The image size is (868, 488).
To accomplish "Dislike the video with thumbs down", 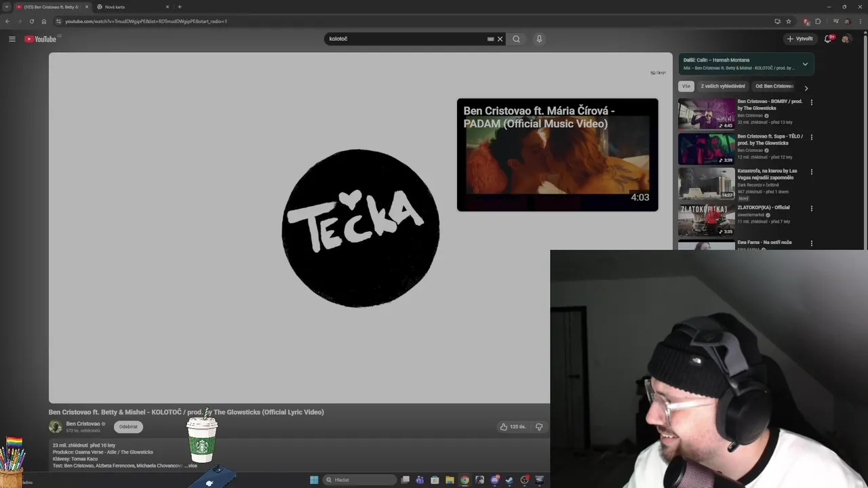I will [x=539, y=427].
